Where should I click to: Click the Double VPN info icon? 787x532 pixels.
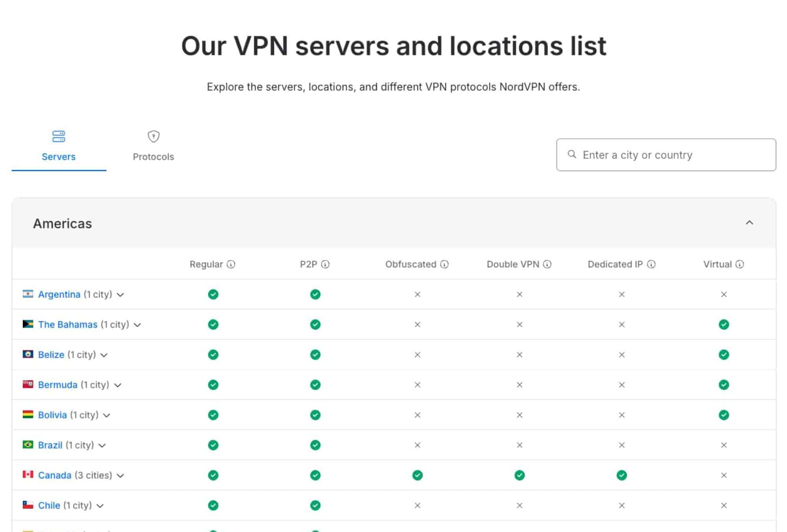[547, 264]
